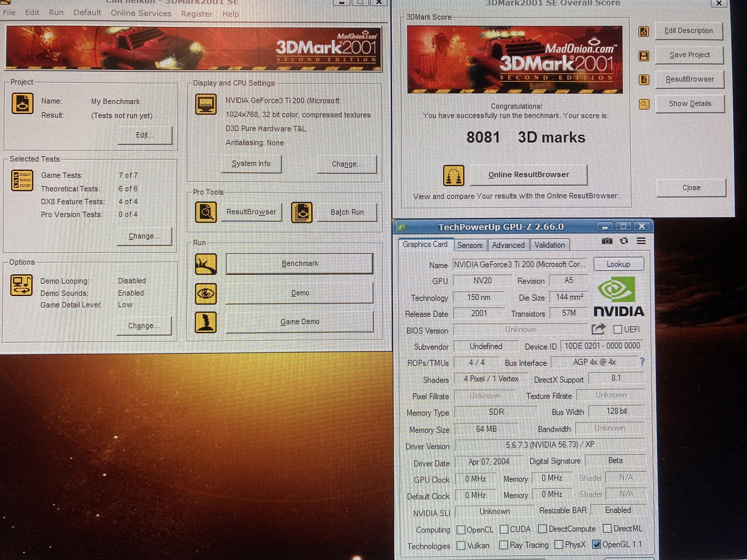Screen dimensions: 747x560
Task: Toggle the Vulkan checkbox
Action: click(x=461, y=545)
